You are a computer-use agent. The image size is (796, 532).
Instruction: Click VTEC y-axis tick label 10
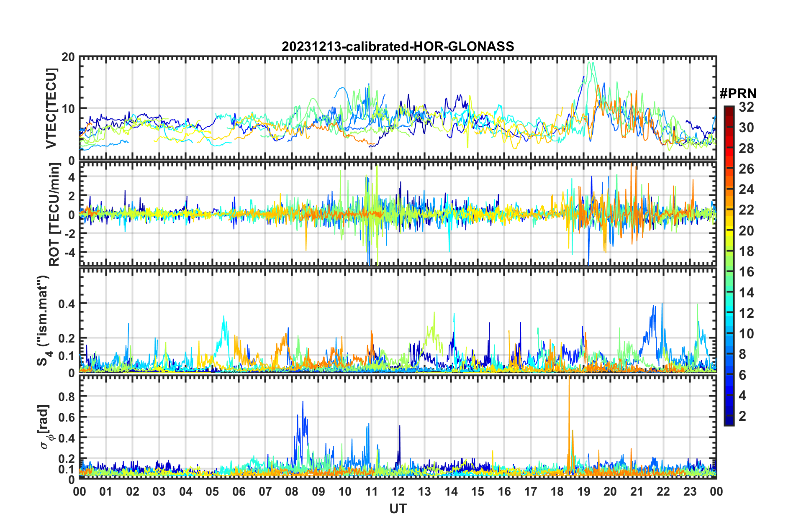68,109
